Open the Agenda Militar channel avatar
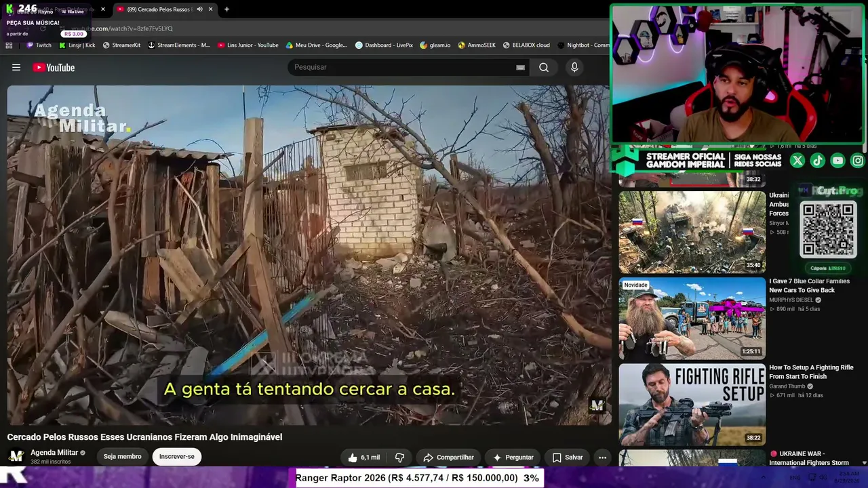The height and width of the screenshot is (488, 868). [x=16, y=456]
